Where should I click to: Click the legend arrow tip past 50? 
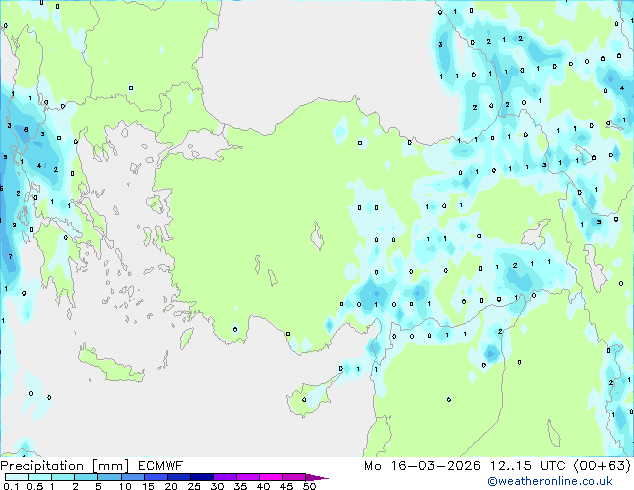click(x=324, y=478)
